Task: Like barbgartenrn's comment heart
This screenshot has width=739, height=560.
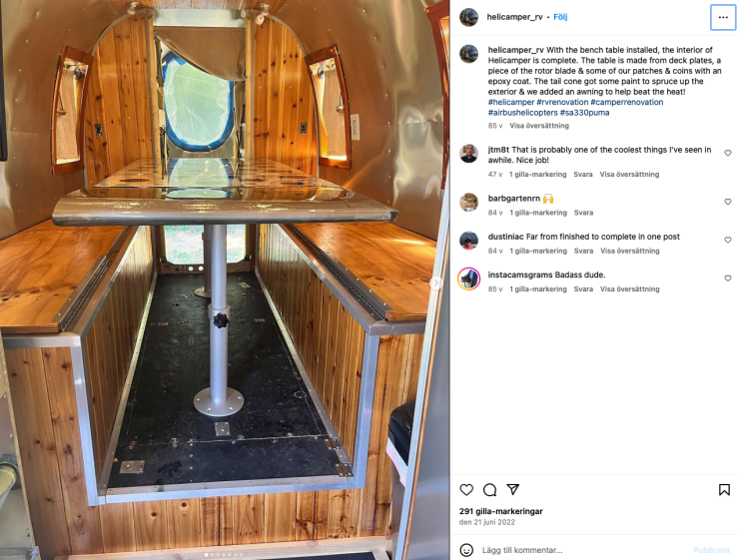Action: [x=728, y=202]
